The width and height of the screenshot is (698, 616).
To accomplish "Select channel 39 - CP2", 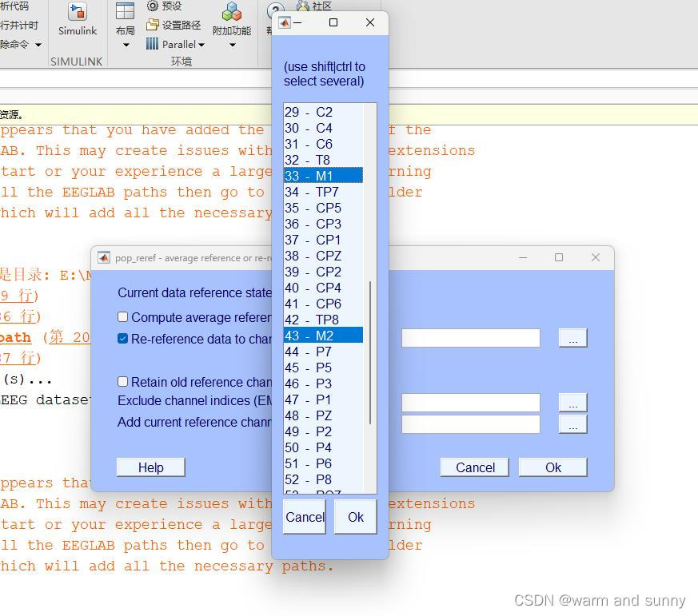I will coord(324,272).
